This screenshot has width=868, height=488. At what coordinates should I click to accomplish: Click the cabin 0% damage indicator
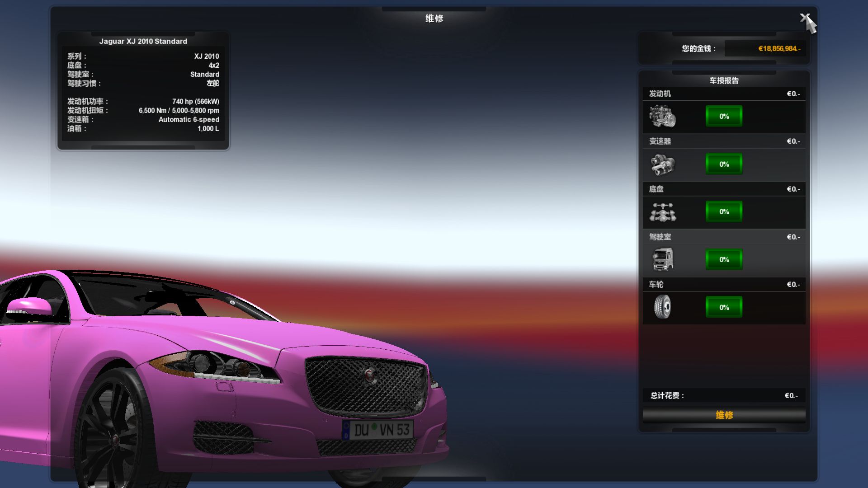pos(724,259)
